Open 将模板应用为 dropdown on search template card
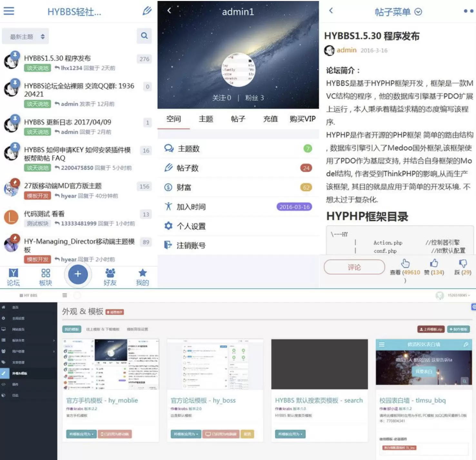The width and height of the screenshot is (476, 460). pyautogui.click(x=290, y=434)
